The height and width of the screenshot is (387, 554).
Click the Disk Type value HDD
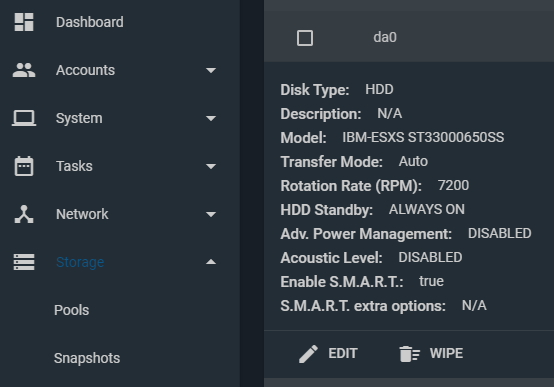click(379, 89)
